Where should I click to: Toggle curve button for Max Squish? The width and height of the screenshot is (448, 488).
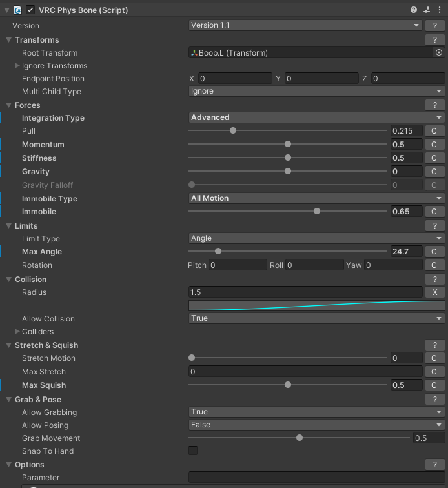coord(434,385)
